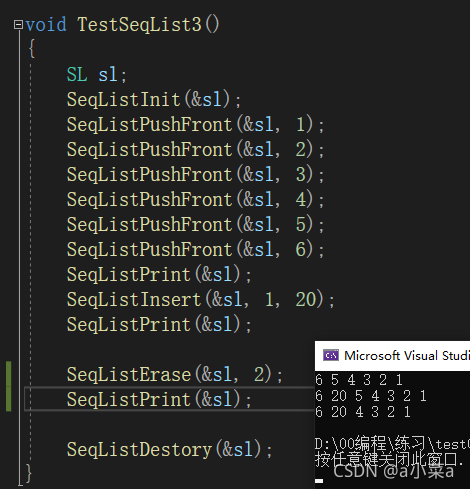The image size is (470, 489).
Task: Click the console path line starting with D:\00
Action: coord(392,444)
